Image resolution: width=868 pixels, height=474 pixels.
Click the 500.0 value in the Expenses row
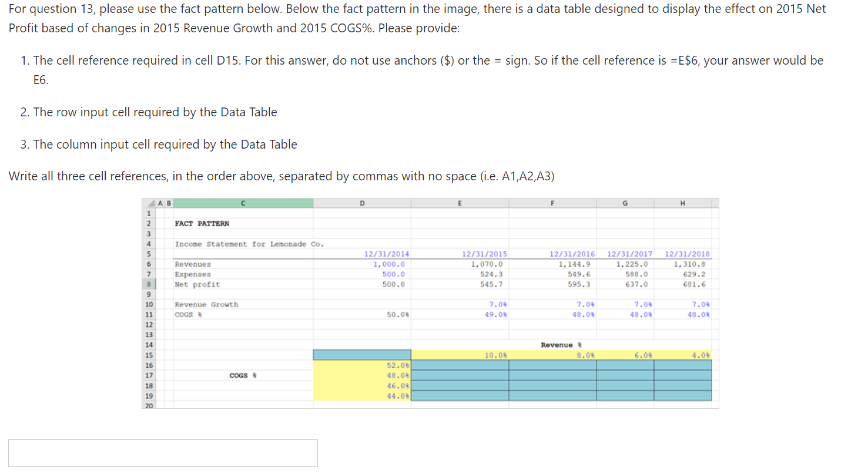[394, 274]
